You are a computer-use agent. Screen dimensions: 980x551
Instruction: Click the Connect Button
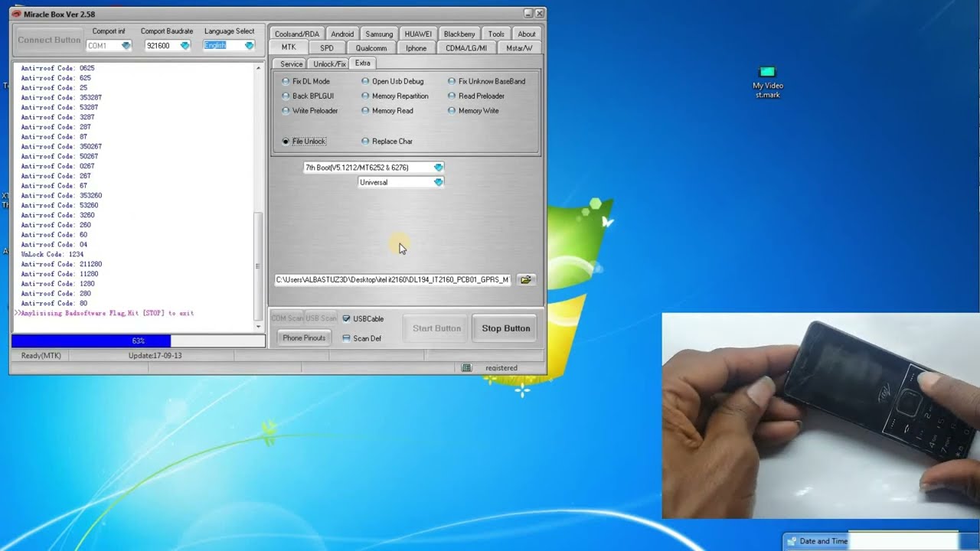[49, 40]
